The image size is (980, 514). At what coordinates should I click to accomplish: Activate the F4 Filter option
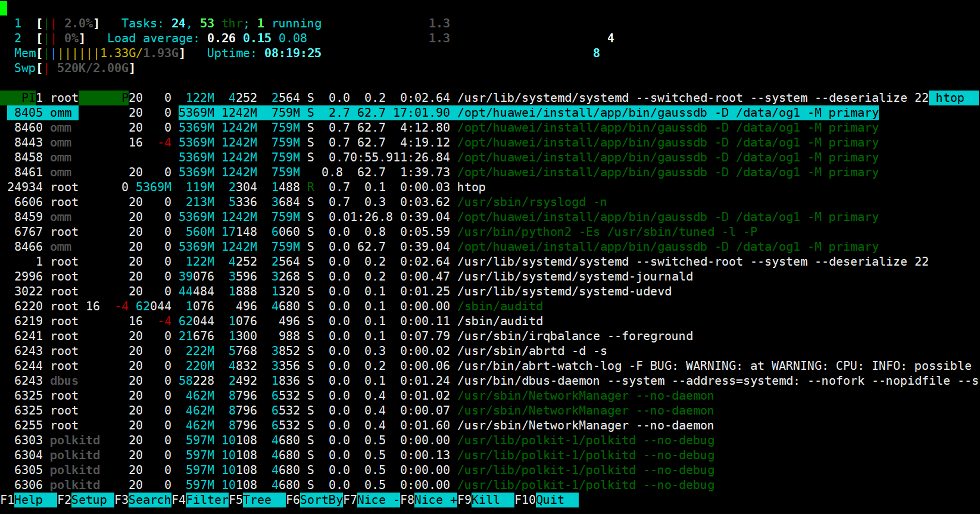(x=200, y=500)
